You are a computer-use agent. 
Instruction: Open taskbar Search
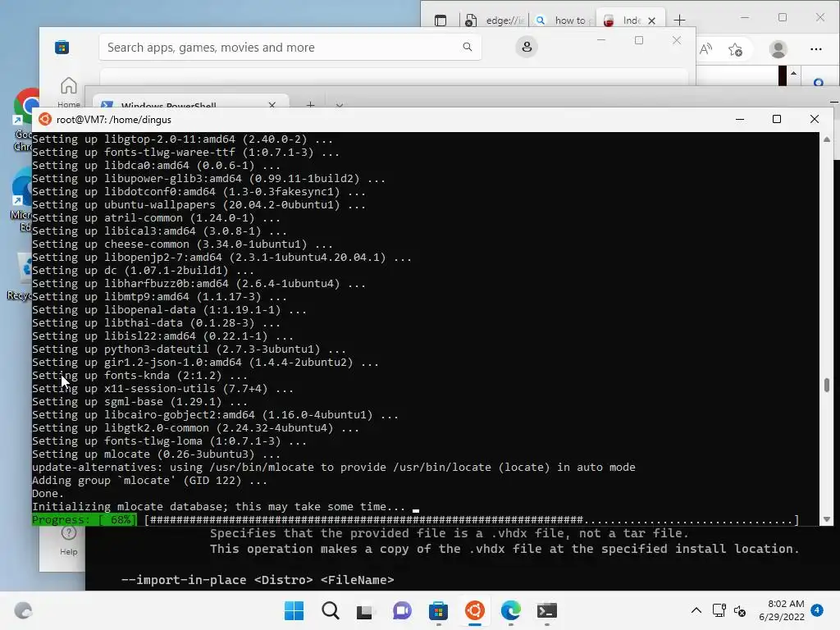(x=330, y=610)
